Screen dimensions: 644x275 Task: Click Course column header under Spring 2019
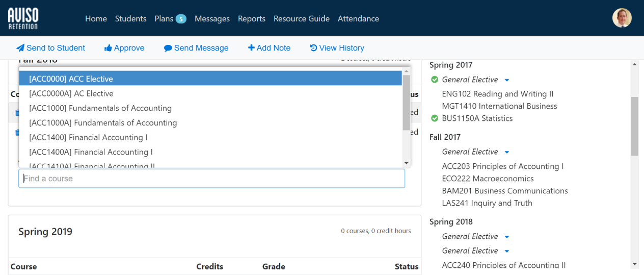tap(24, 266)
